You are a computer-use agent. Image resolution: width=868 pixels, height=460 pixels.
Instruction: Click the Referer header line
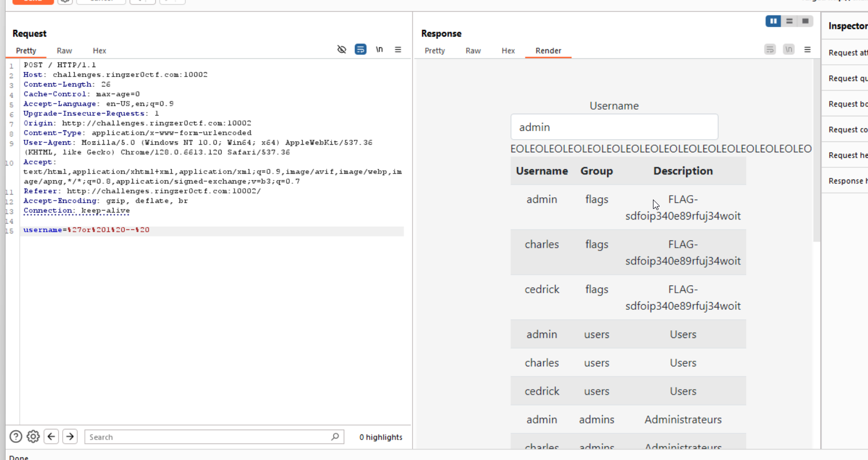pyautogui.click(x=142, y=191)
